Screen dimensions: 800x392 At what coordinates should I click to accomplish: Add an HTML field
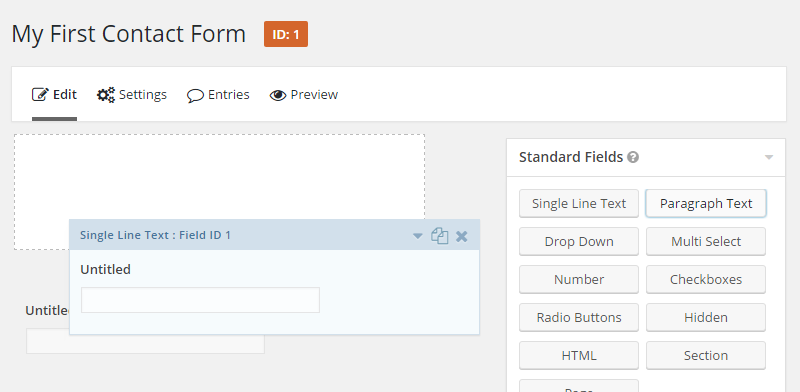click(x=579, y=355)
